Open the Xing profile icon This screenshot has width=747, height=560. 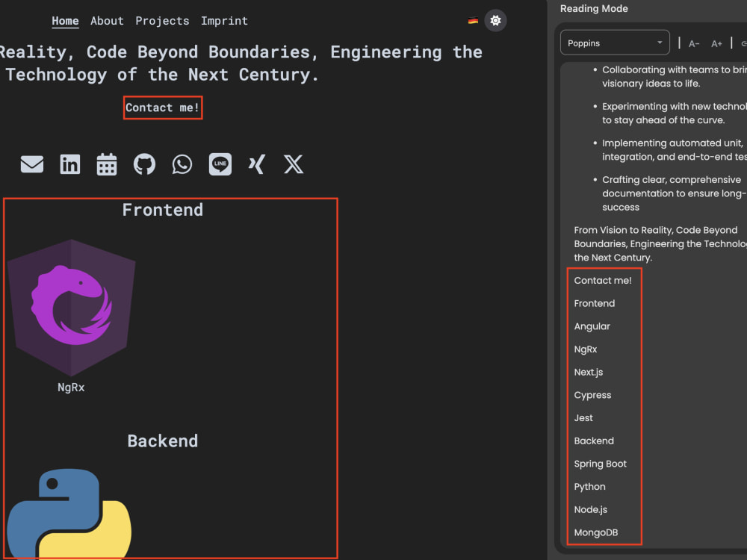[x=257, y=164]
